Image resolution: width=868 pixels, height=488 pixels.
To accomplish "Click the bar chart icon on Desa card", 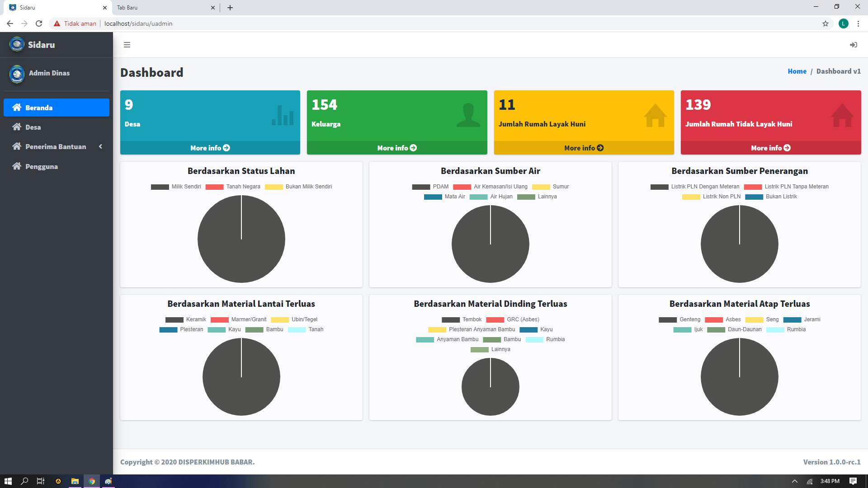I will (x=283, y=115).
